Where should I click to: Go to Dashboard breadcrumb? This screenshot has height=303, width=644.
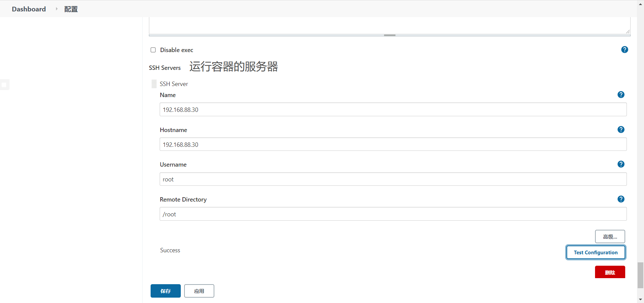pos(29,9)
